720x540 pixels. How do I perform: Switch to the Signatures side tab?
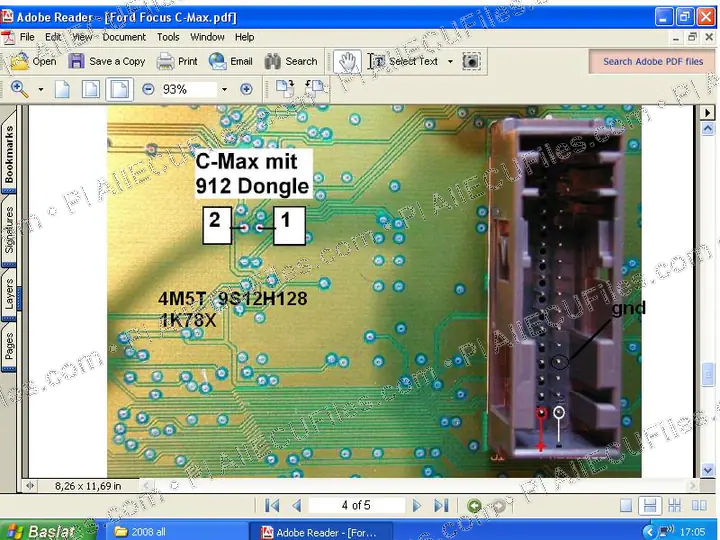coord(9,231)
